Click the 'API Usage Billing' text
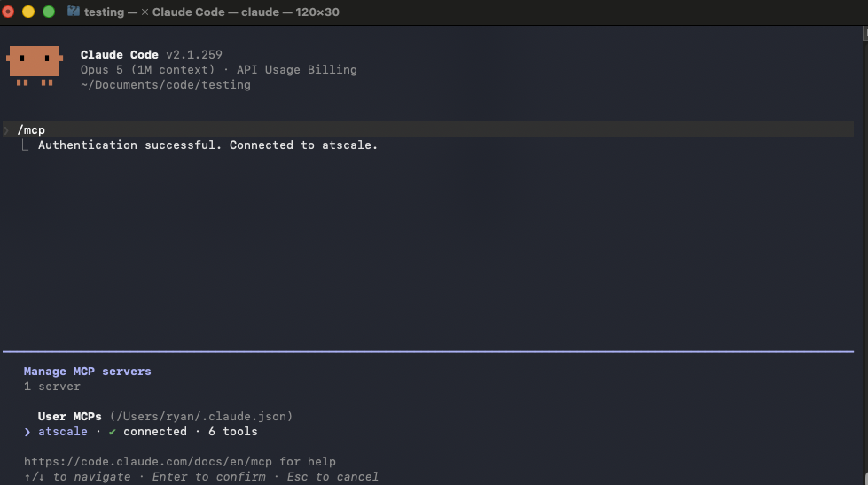 [297, 70]
